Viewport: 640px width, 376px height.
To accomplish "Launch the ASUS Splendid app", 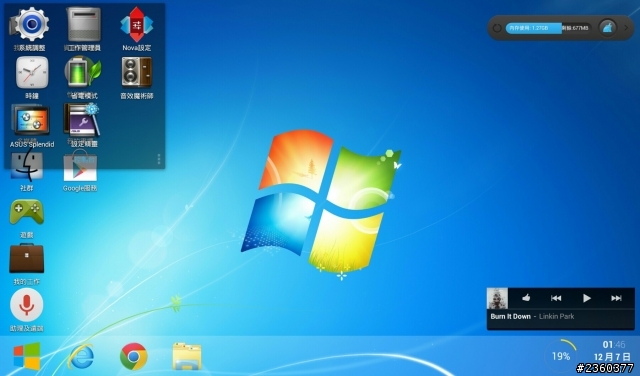I will point(31,120).
